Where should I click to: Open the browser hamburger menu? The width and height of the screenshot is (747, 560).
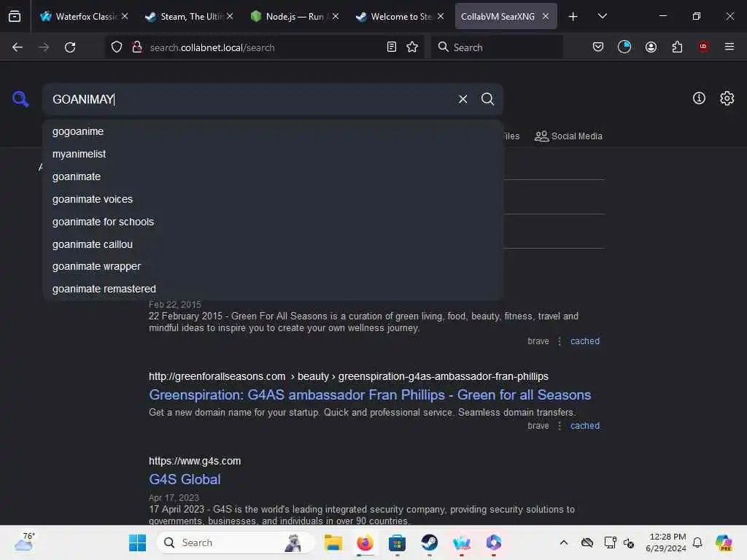pos(729,47)
